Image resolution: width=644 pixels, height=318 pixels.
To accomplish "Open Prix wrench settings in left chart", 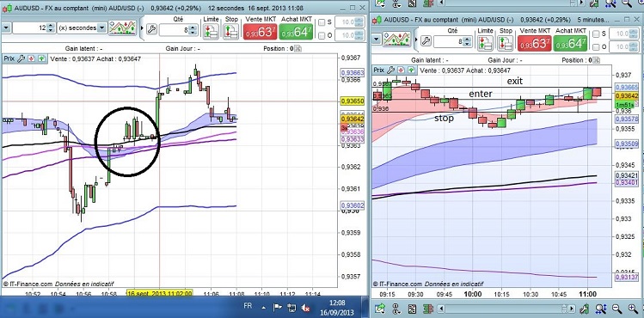I will click(21, 58).
